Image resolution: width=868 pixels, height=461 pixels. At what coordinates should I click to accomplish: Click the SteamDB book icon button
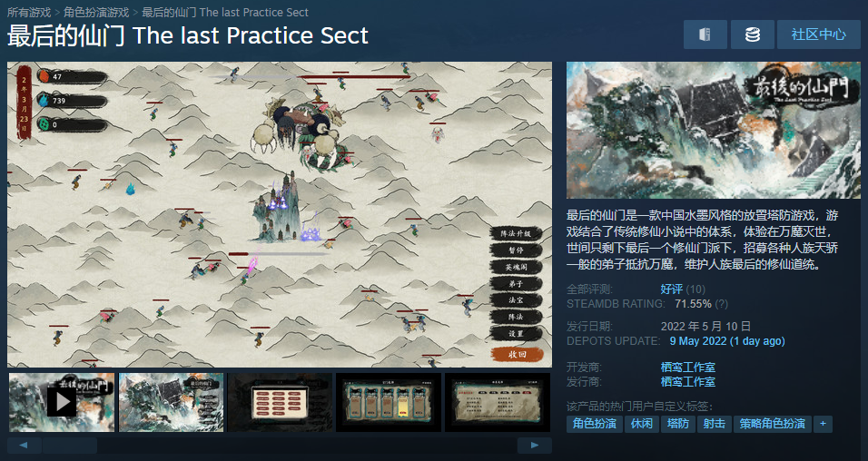(705, 34)
